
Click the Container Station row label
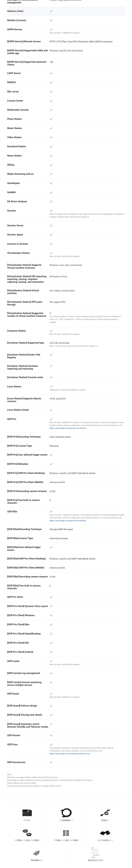point(16,331)
